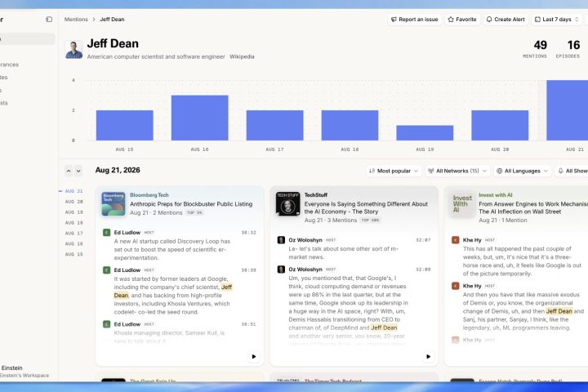Jump to AUG 18 in date list
The width and height of the screenshot is (588, 392).
(x=73, y=223)
